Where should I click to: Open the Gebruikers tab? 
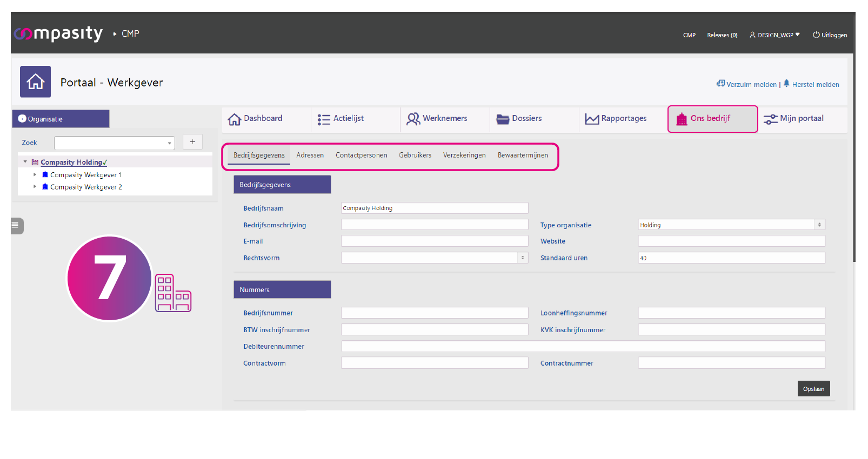tap(415, 155)
